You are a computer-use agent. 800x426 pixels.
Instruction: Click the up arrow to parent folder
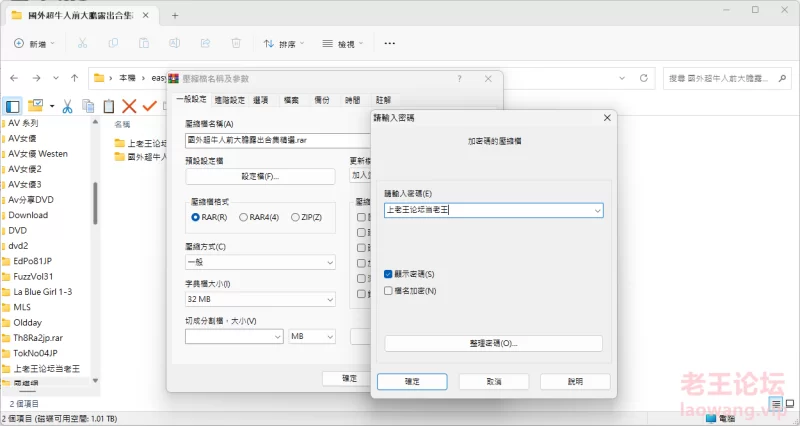coord(75,77)
